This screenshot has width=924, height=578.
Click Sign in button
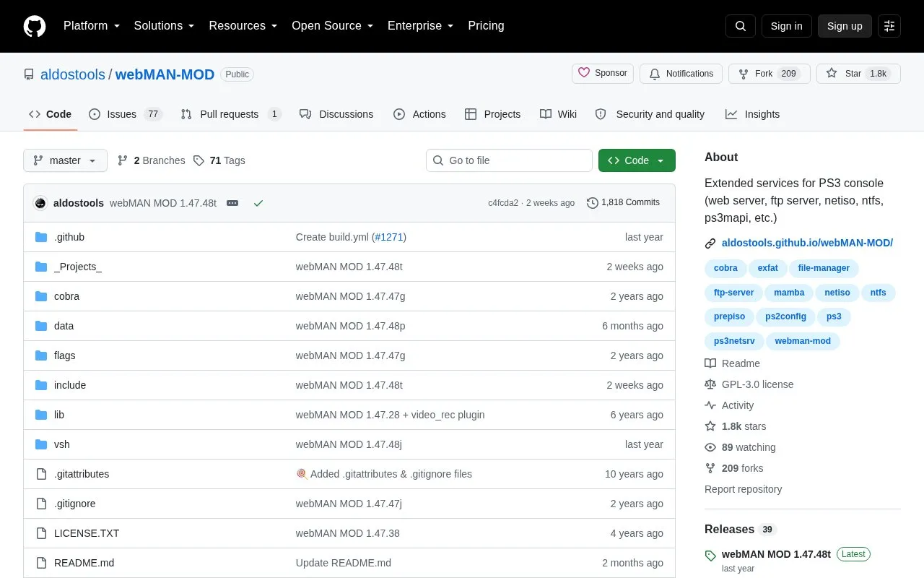[x=786, y=26]
